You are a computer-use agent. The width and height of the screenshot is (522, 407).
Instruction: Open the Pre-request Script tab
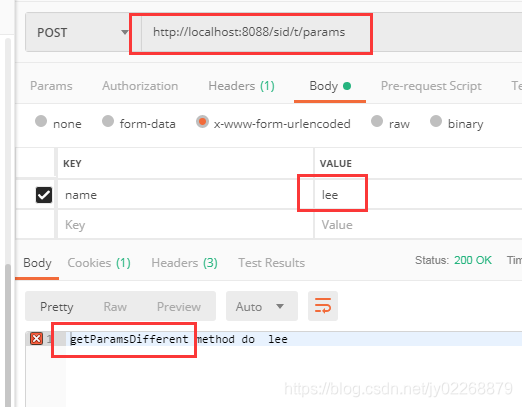coord(431,86)
